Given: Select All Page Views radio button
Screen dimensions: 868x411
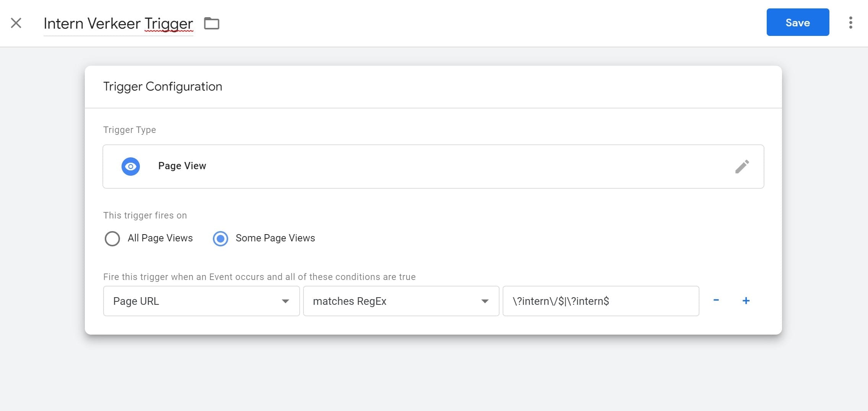Looking at the screenshot, I should [x=112, y=238].
